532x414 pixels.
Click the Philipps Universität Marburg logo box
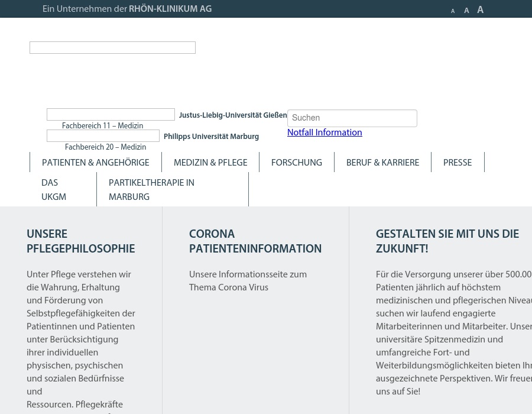pos(103,136)
